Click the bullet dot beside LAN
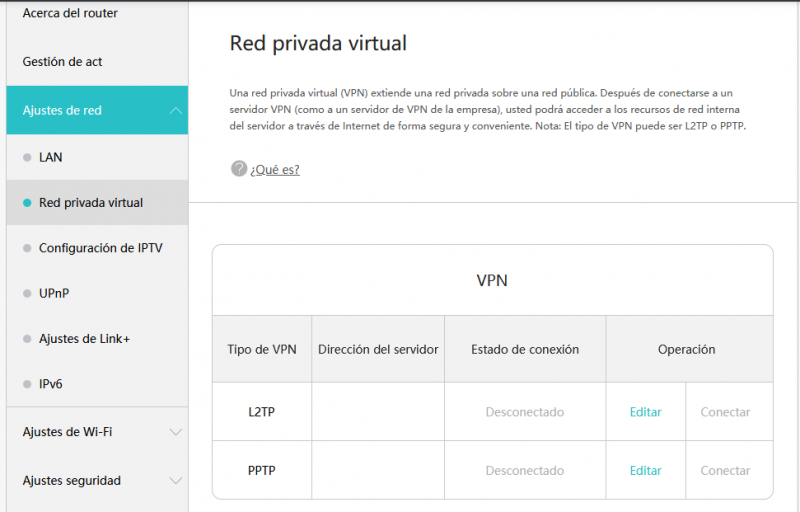The width and height of the screenshot is (800, 512). point(27,158)
